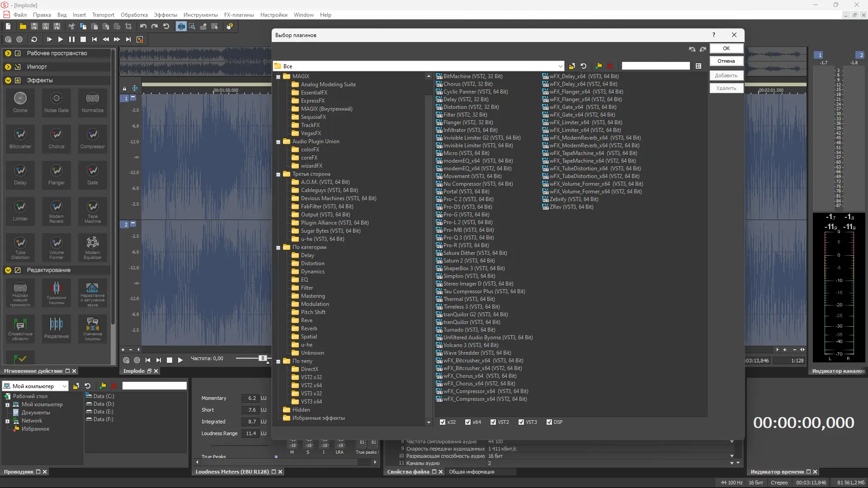Collapse the MAGIX folder tree node
The width and height of the screenshot is (868, 488).
click(x=278, y=76)
